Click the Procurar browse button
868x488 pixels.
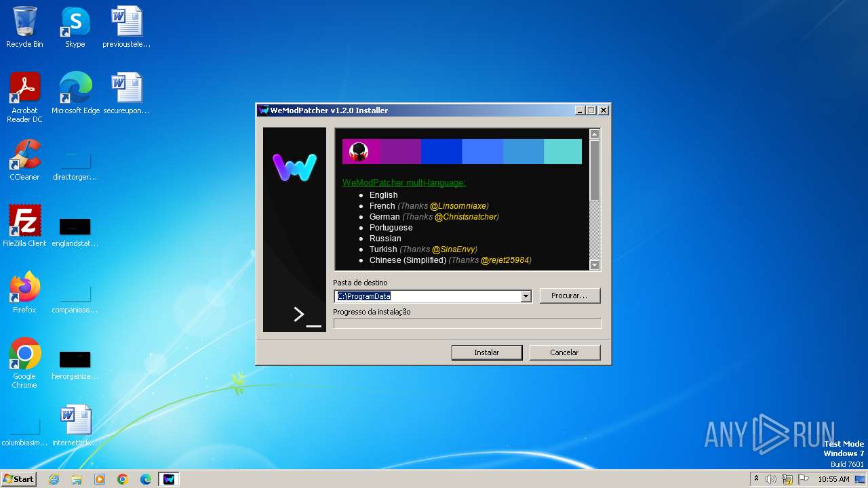coord(570,296)
